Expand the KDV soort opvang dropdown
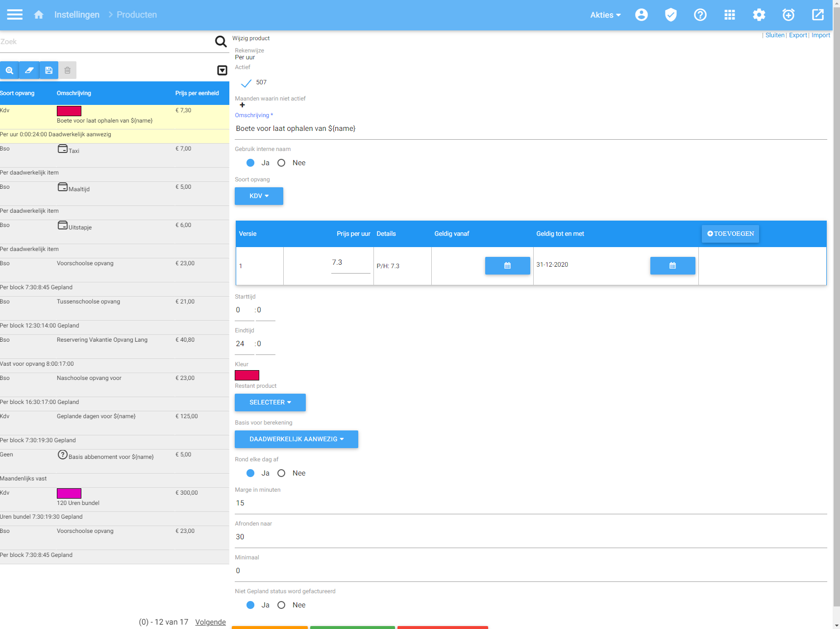This screenshot has width=840, height=629. [259, 196]
